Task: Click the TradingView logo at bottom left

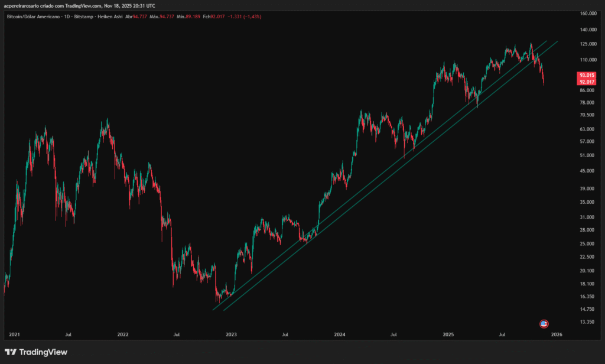Action: pos(36,352)
